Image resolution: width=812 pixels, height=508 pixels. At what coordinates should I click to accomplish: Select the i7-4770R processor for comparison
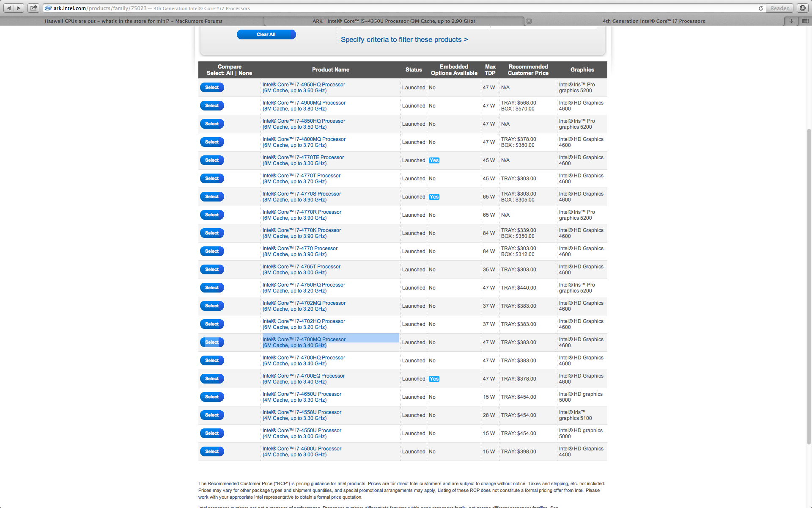point(212,215)
